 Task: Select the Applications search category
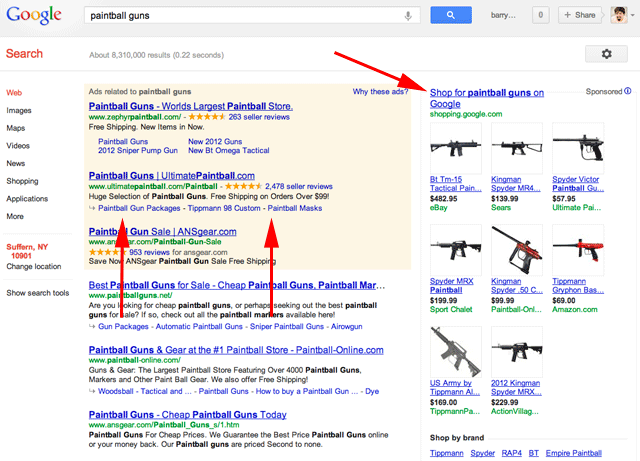point(27,198)
